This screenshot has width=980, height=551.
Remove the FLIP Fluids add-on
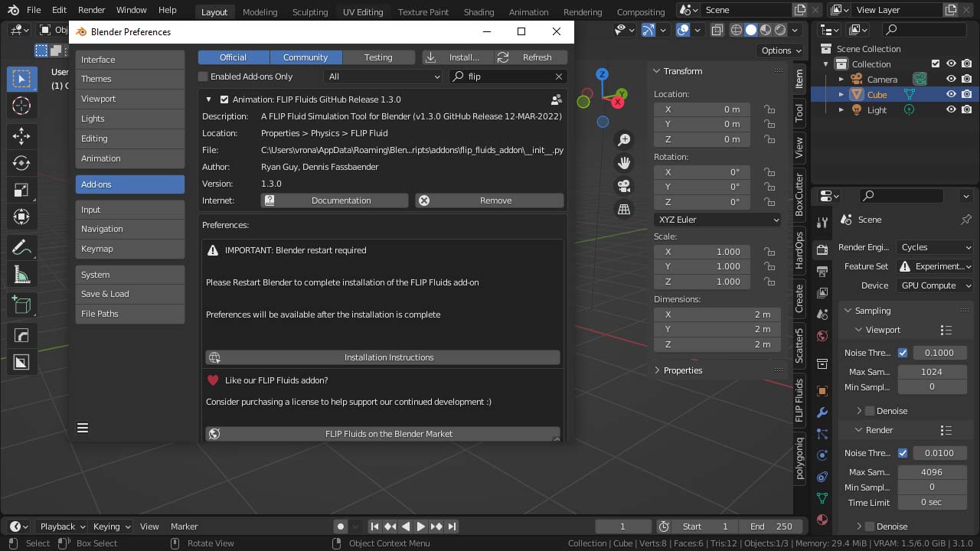click(490, 201)
